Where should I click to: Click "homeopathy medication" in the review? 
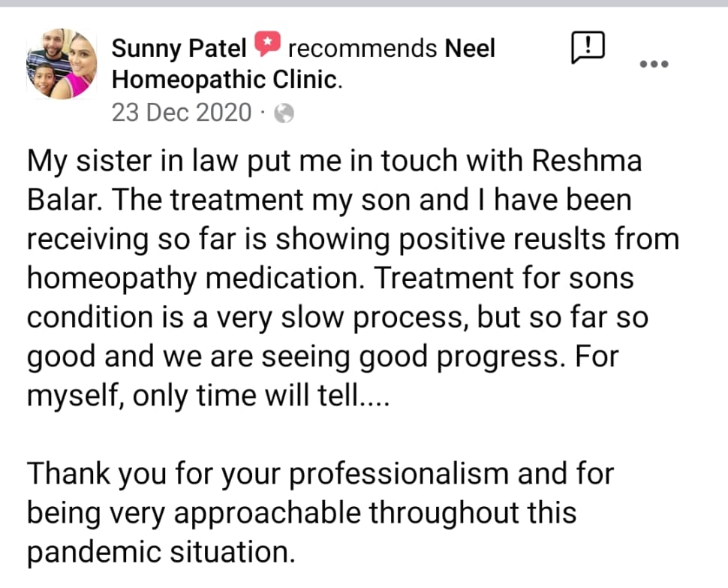[x=197, y=278]
